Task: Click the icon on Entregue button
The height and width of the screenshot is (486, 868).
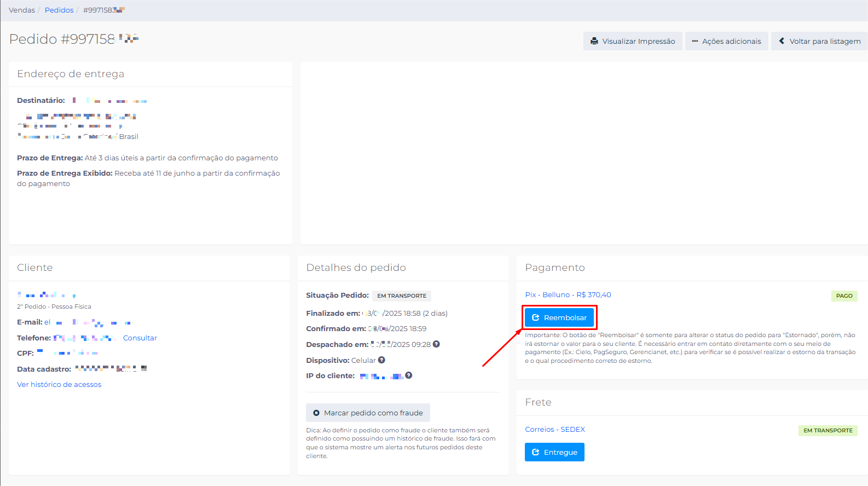Action: tap(536, 452)
